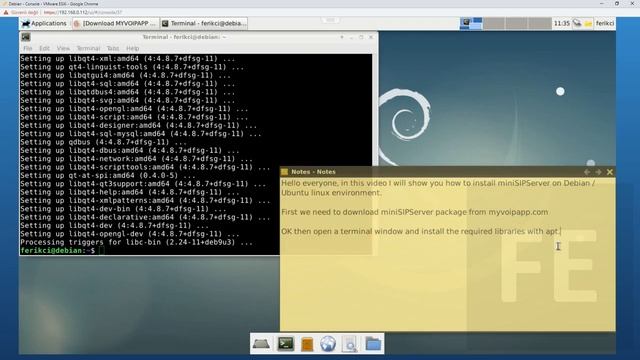Open the View menu in Terminal

(x=63, y=48)
